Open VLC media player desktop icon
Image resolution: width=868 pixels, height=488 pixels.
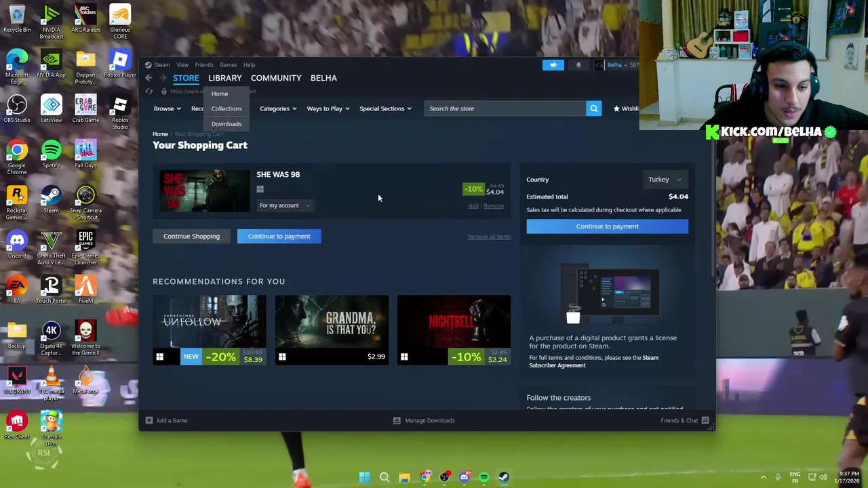(x=52, y=383)
